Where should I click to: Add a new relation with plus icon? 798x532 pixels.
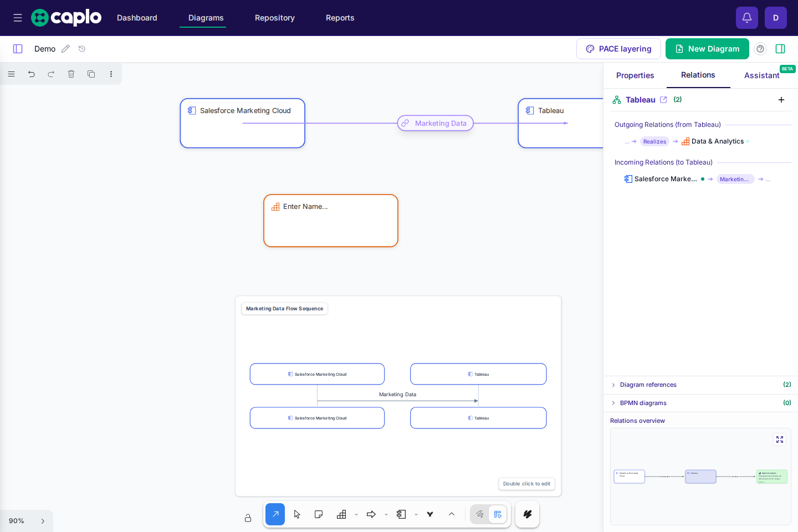(x=781, y=100)
